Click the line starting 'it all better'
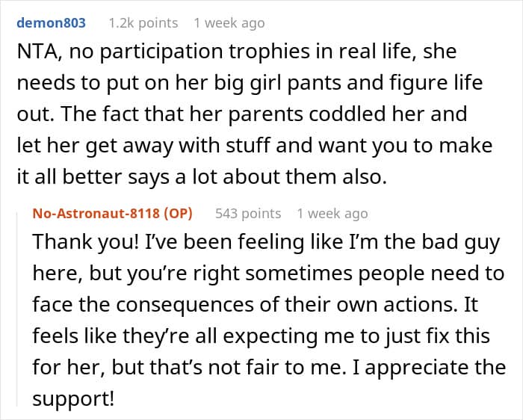Image resolution: width=523 pixels, height=420 pixels. pos(202,177)
